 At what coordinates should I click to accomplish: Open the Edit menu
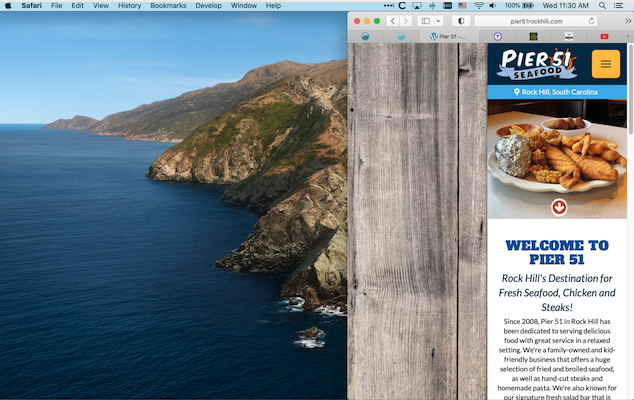pos(77,6)
